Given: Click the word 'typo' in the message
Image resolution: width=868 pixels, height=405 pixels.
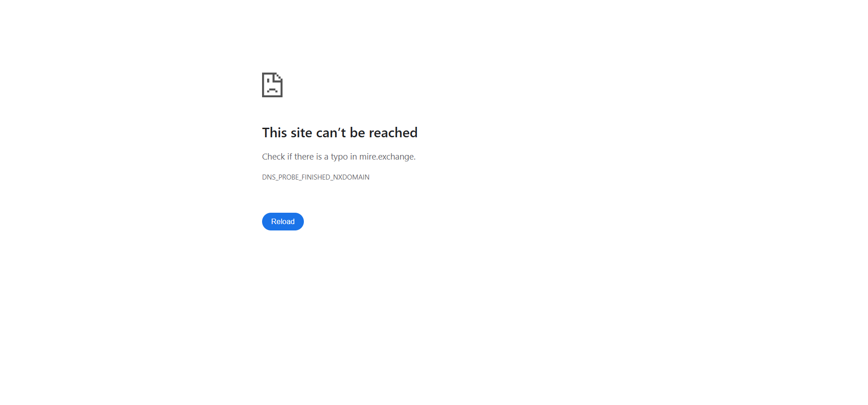Looking at the screenshot, I should point(339,157).
